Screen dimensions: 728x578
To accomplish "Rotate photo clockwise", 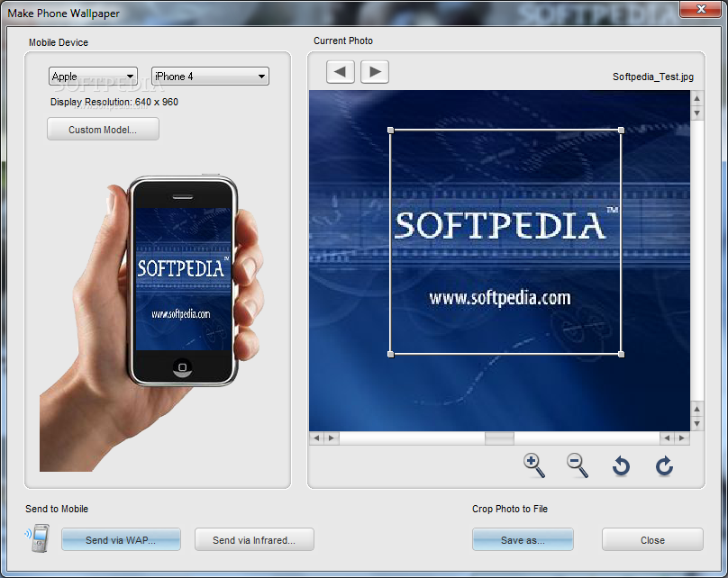I will point(664,465).
